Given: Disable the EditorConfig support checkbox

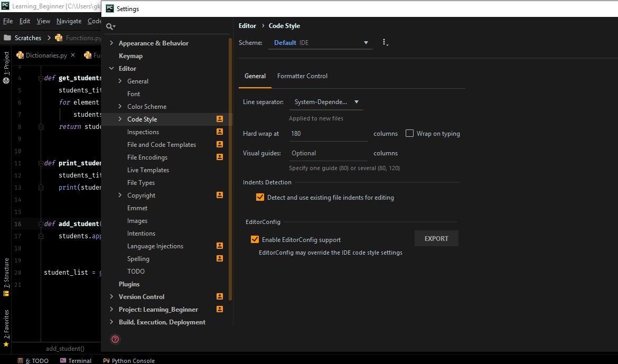Looking at the screenshot, I should pos(255,239).
